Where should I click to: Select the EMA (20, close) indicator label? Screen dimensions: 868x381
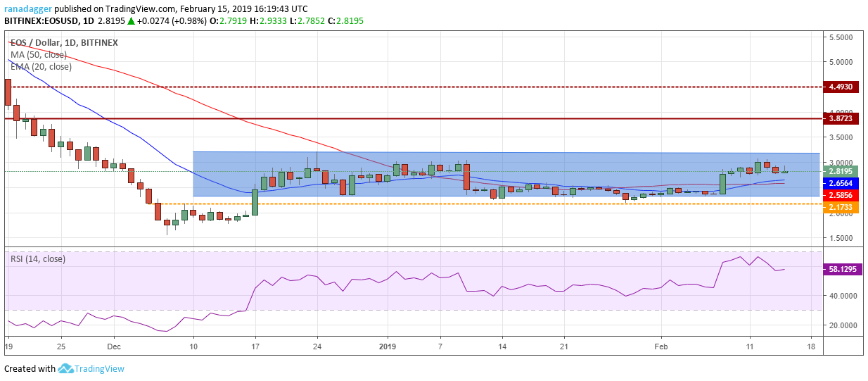[41, 66]
